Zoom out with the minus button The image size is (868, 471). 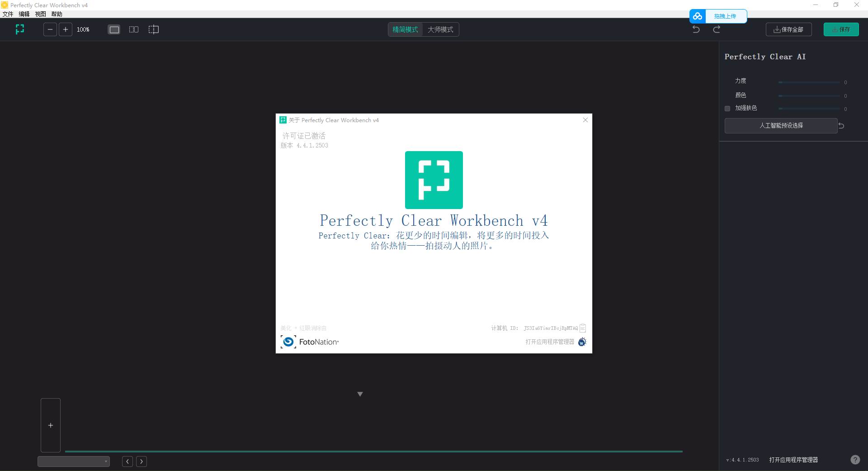[x=50, y=29]
